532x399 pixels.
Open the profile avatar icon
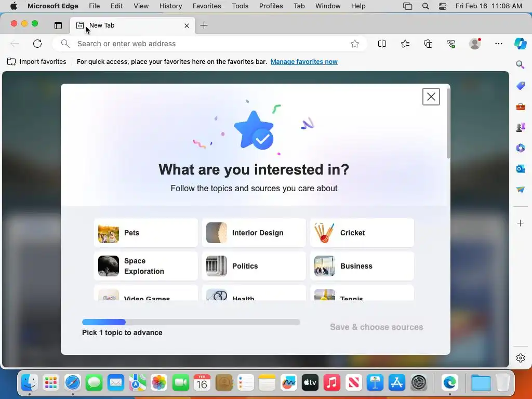[x=475, y=44]
